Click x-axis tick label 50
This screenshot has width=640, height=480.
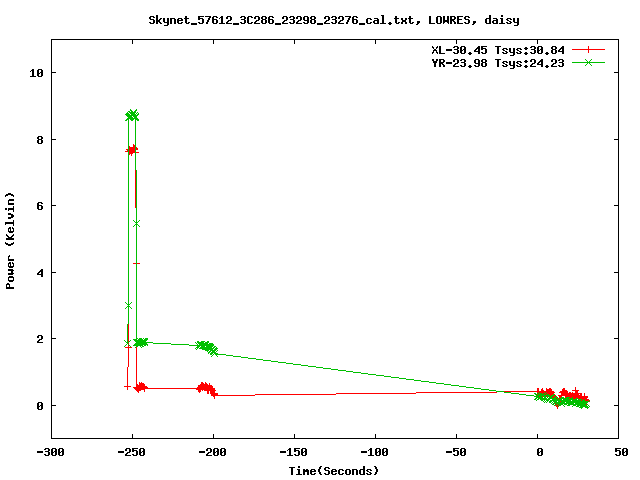click(621, 452)
